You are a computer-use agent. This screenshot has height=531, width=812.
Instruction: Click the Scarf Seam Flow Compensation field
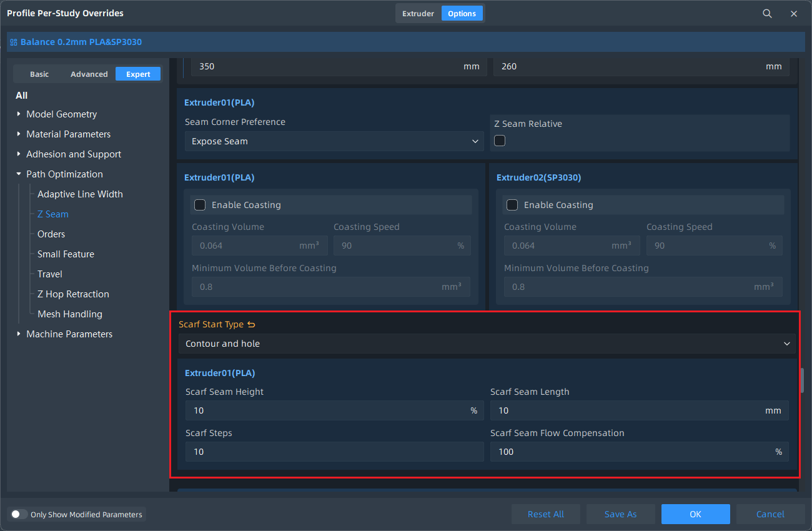coord(640,452)
